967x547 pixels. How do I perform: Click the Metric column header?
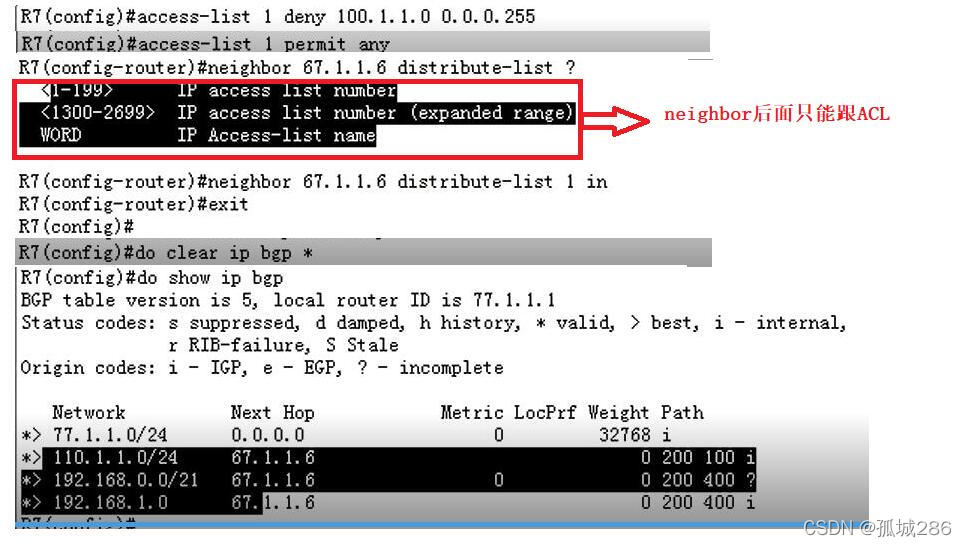tap(472, 412)
